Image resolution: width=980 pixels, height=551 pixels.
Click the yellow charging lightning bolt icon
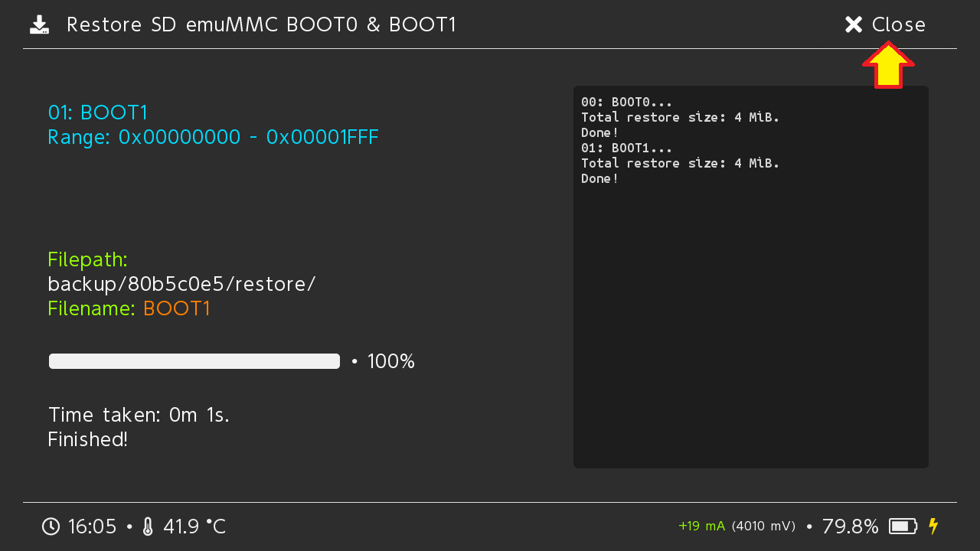coord(933,527)
